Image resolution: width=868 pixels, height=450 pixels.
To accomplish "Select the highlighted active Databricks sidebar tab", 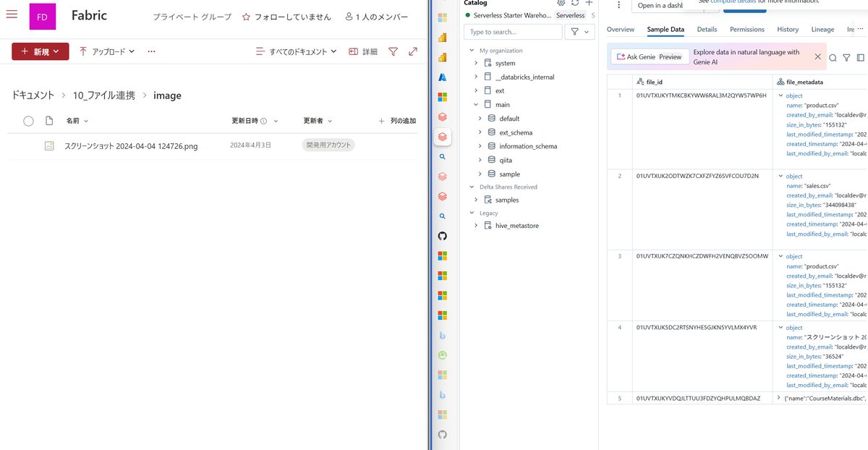I will pyautogui.click(x=443, y=136).
